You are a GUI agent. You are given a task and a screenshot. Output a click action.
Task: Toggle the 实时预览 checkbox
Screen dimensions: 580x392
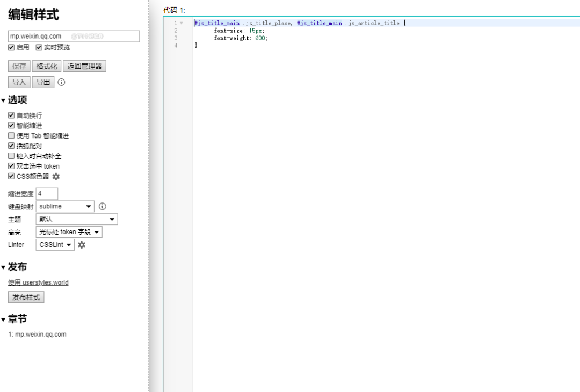point(39,47)
